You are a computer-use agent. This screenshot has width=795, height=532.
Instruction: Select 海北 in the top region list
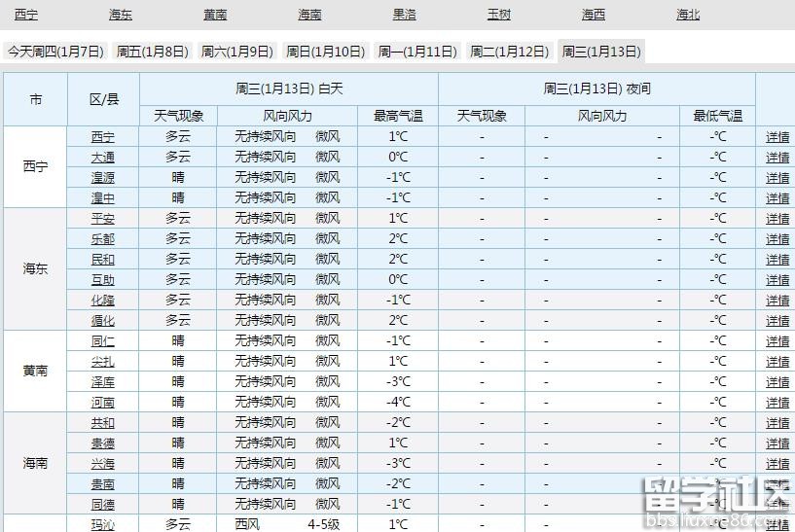click(687, 15)
